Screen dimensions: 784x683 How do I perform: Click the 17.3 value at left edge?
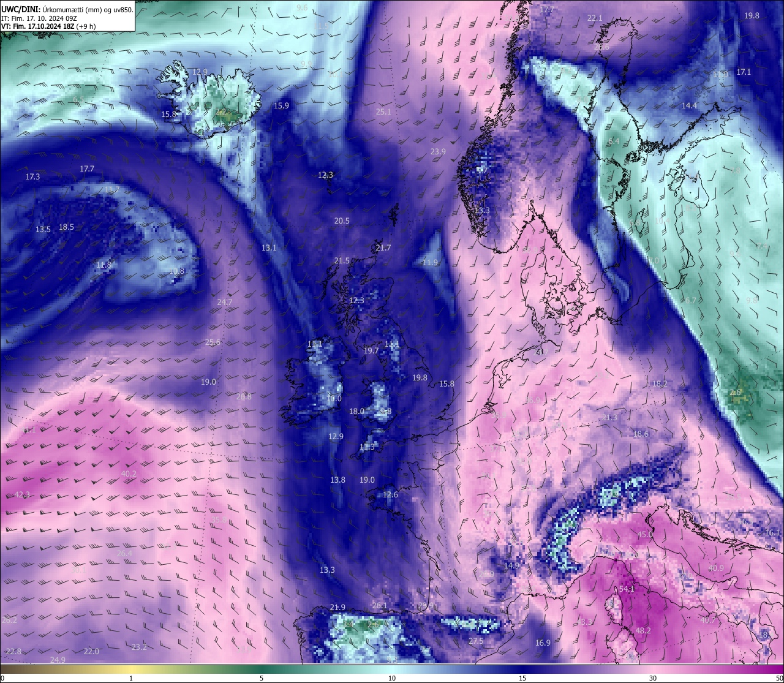pyautogui.click(x=32, y=176)
